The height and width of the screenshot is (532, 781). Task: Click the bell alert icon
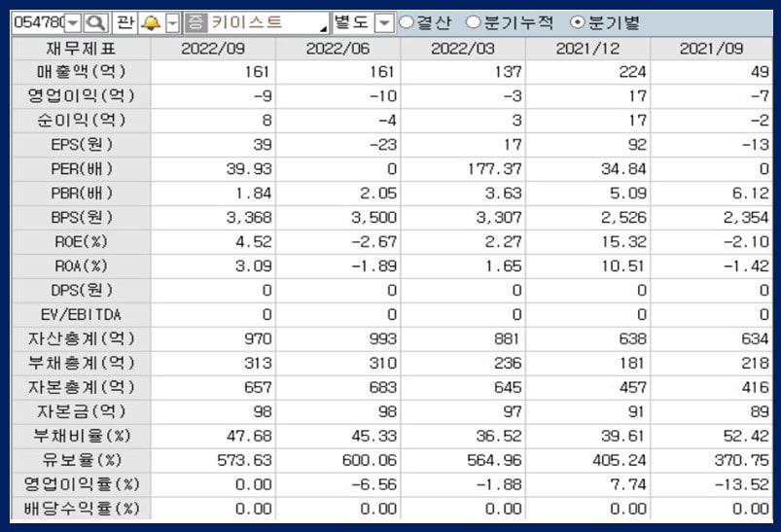(x=151, y=22)
